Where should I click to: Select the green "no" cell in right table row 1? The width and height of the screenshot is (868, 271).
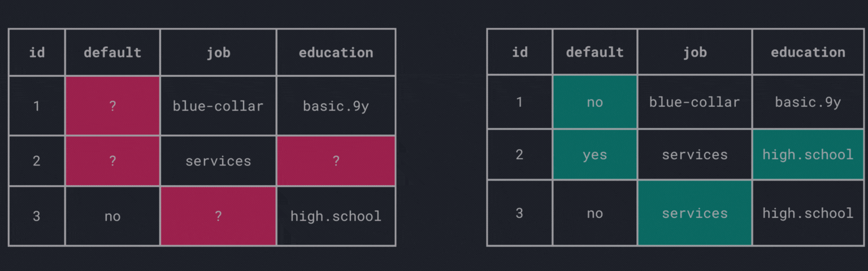(x=594, y=102)
